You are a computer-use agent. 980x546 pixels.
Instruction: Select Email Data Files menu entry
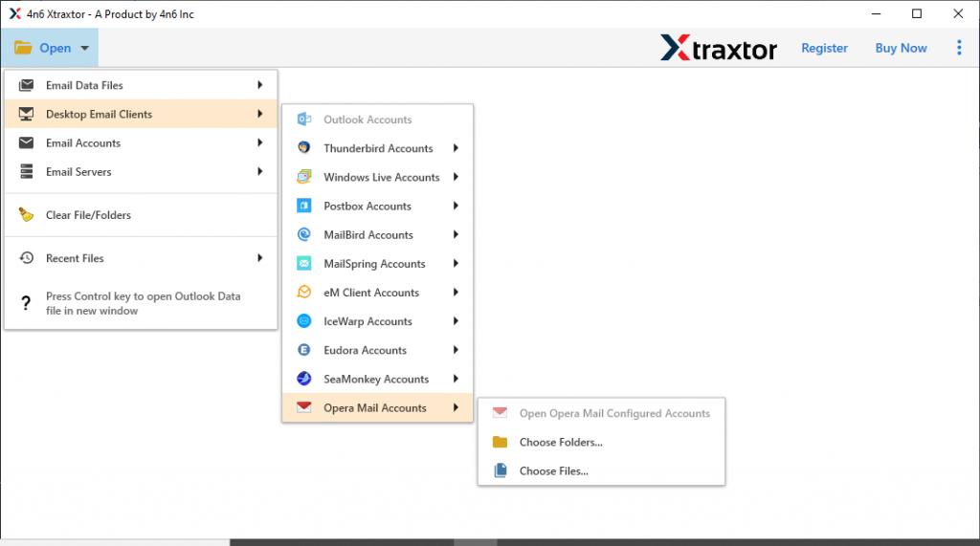pos(141,85)
